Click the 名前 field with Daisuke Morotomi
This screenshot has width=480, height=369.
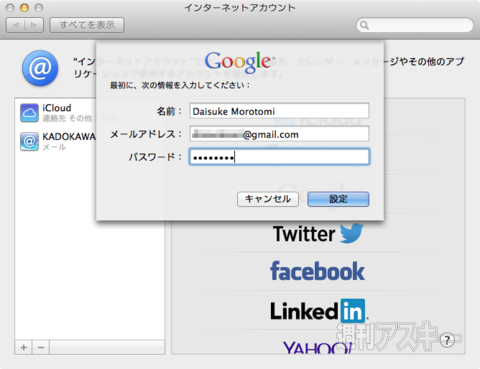279,111
